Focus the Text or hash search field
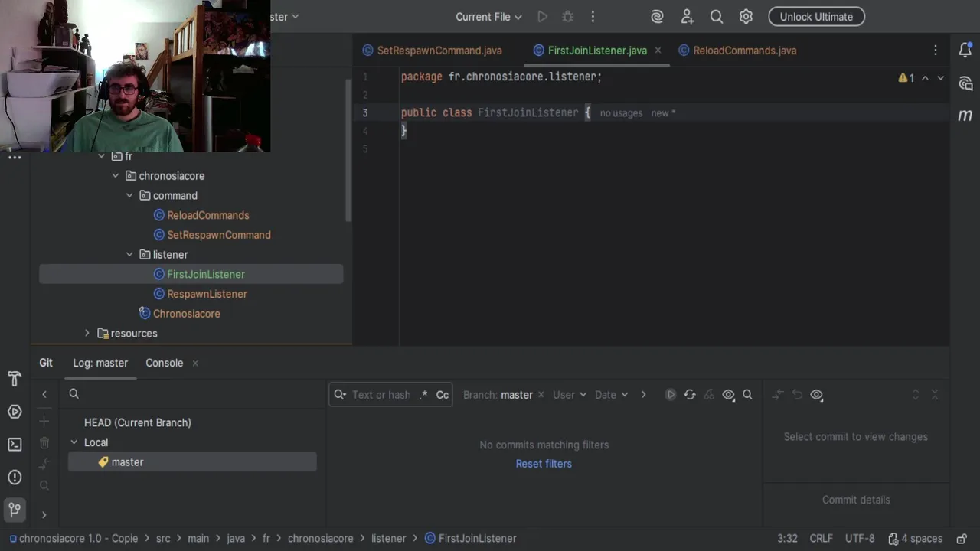 381,395
